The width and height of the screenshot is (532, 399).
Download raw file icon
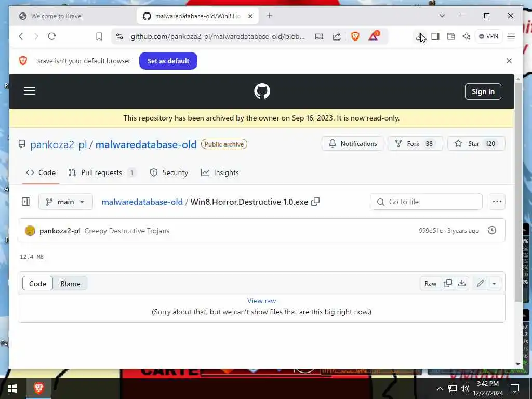462,283
